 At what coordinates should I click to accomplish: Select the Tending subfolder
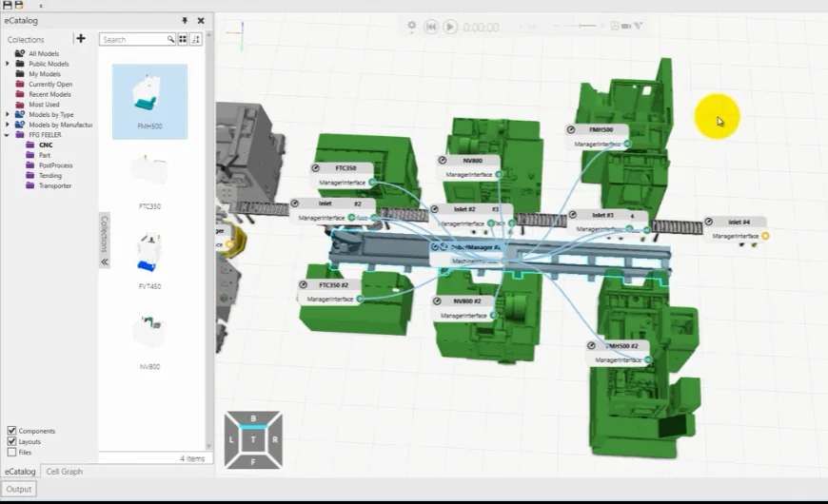[x=49, y=175]
